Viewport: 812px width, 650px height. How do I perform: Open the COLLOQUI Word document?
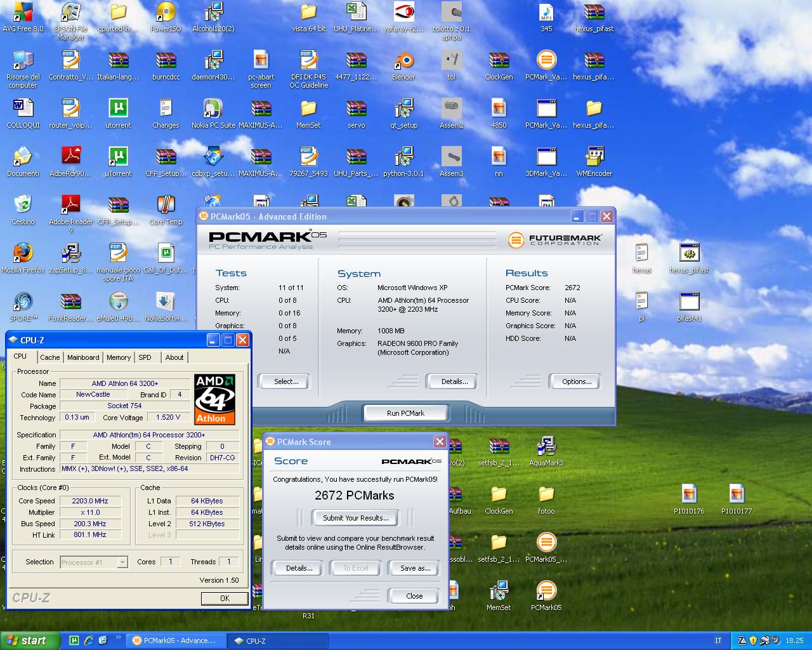[23, 114]
